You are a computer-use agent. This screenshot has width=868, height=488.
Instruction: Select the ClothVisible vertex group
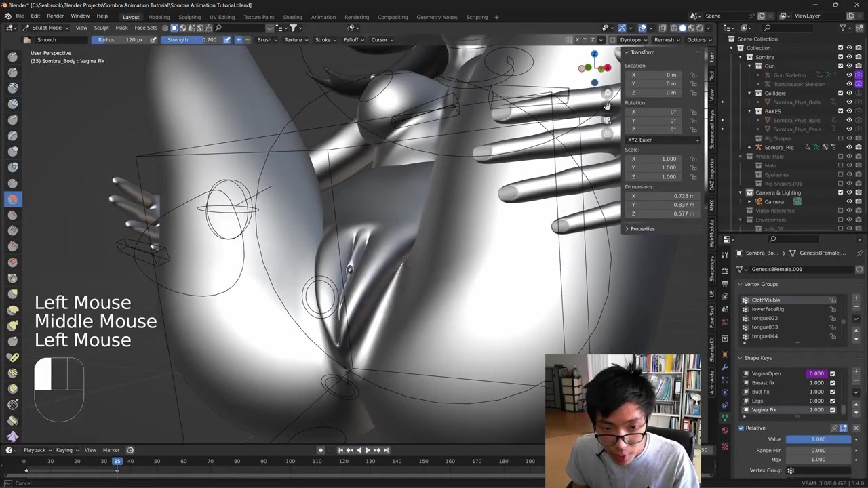point(766,300)
